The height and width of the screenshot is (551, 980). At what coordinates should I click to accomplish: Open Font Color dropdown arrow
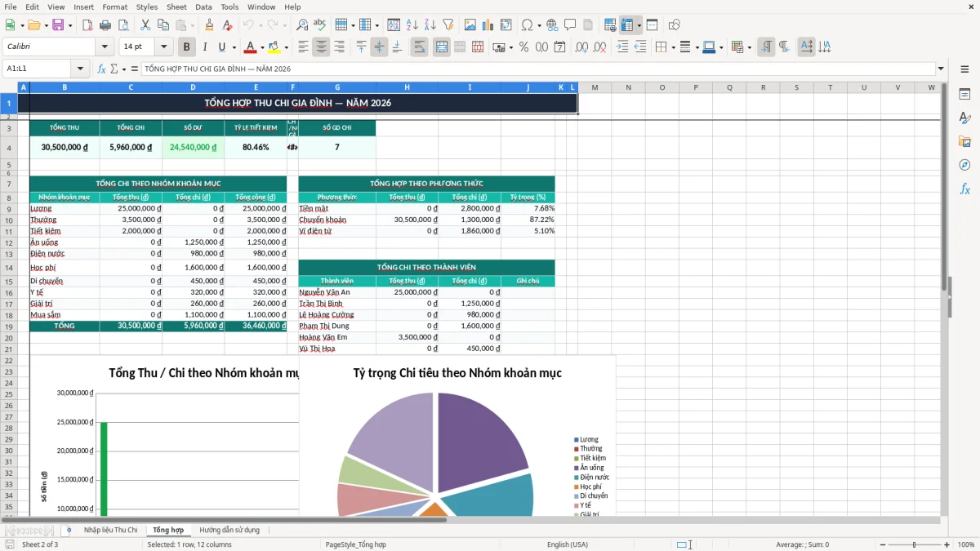(x=261, y=47)
